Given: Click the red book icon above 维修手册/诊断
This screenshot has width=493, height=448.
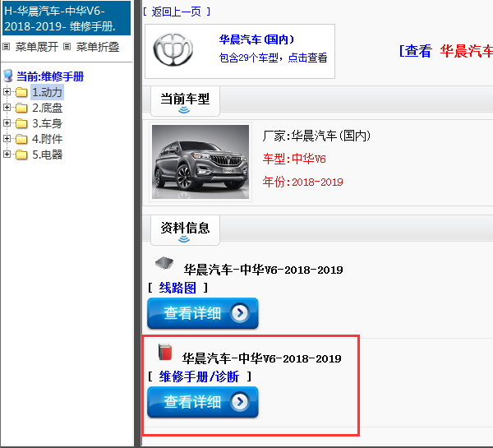Looking at the screenshot, I should click(165, 352).
